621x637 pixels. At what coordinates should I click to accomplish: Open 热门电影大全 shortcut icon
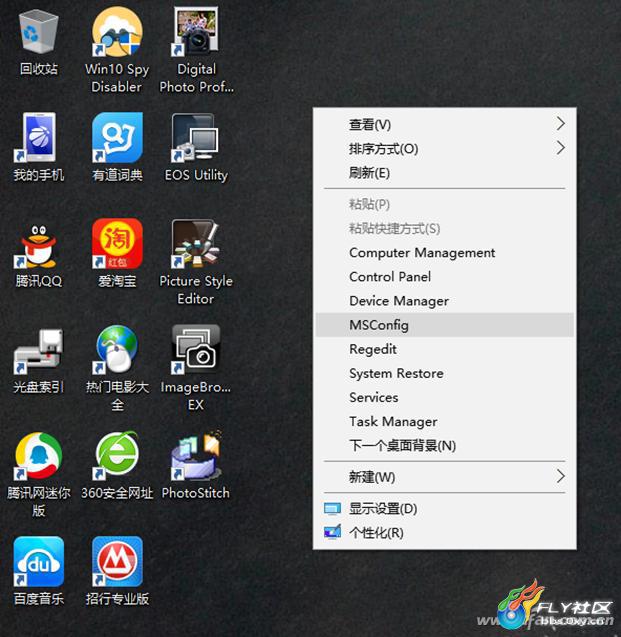(x=117, y=349)
